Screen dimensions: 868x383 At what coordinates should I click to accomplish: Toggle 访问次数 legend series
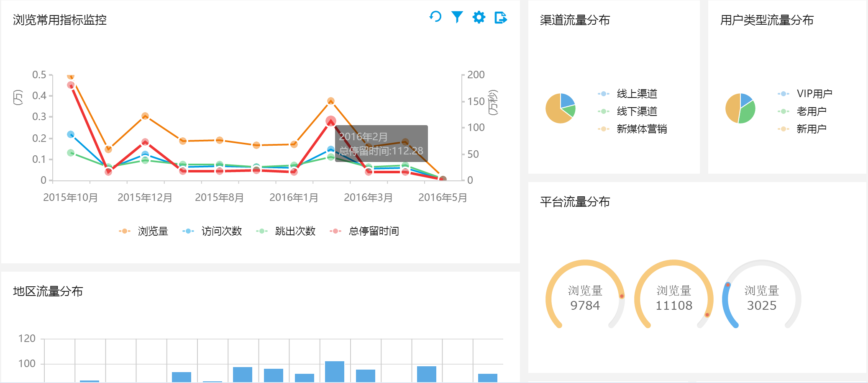click(x=212, y=231)
